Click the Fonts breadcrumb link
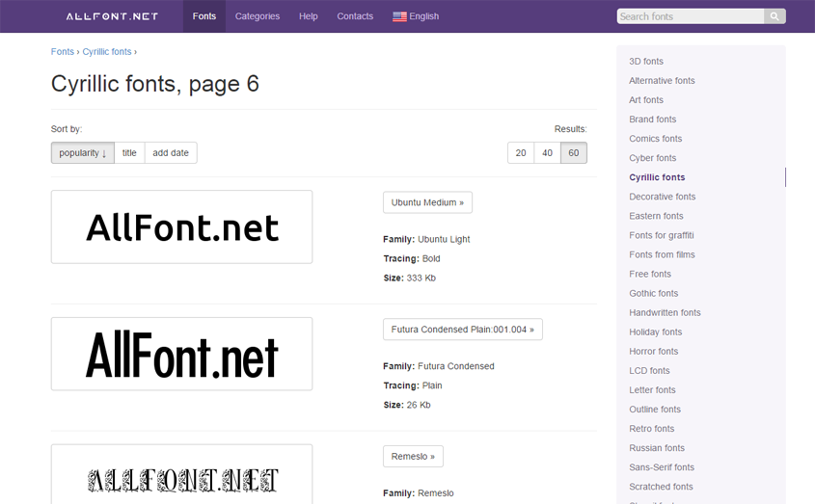The height and width of the screenshot is (504, 815). point(62,52)
